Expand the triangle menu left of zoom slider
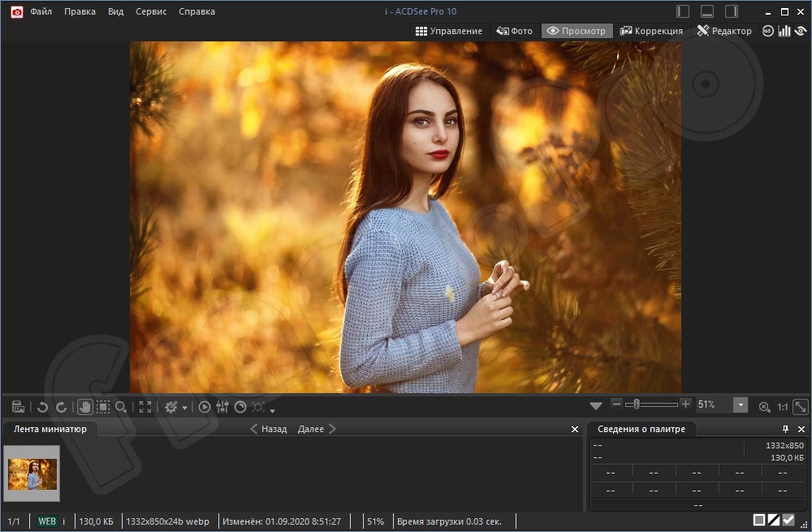 (596, 405)
